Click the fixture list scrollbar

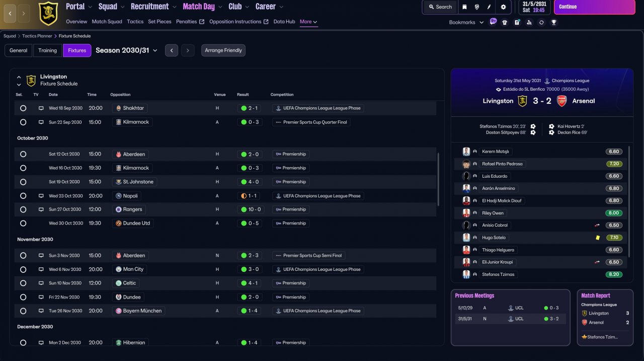[x=438, y=180]
